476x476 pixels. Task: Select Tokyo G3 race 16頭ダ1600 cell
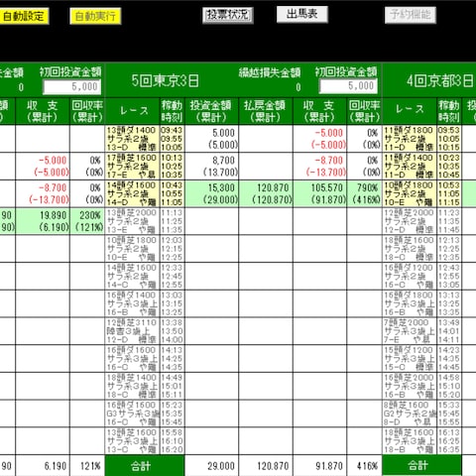(x=132, y=414)
